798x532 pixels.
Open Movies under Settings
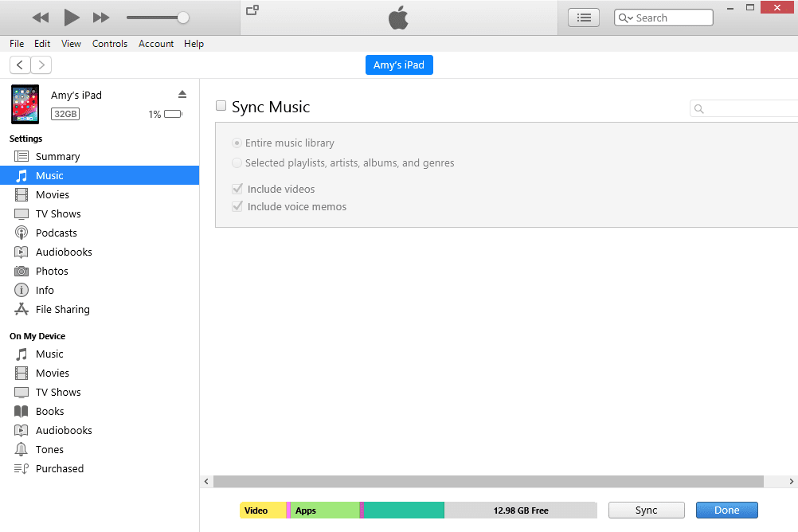100,194
